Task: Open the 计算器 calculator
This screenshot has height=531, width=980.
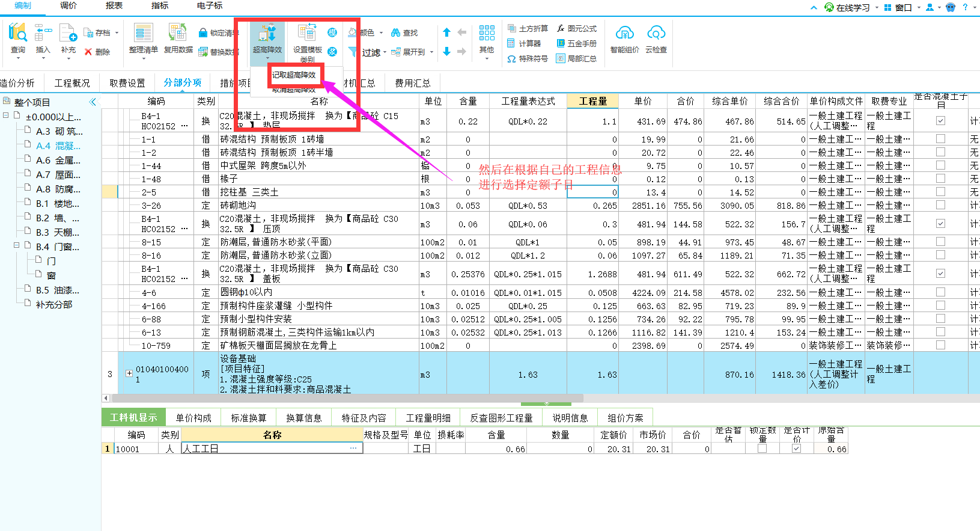Action: pyautogui.click(x=525, y=43)
